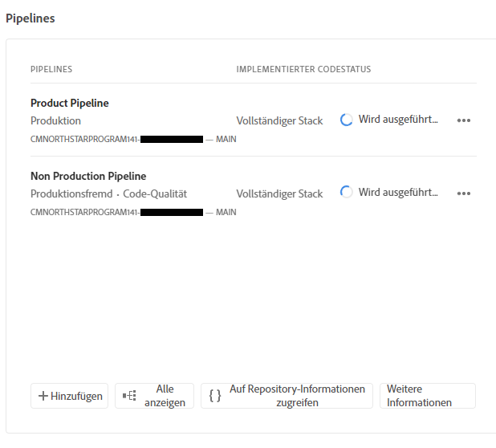Click the Non Production Pipeline spinner icon
The image size is (496, 448).
click(346, 192)
